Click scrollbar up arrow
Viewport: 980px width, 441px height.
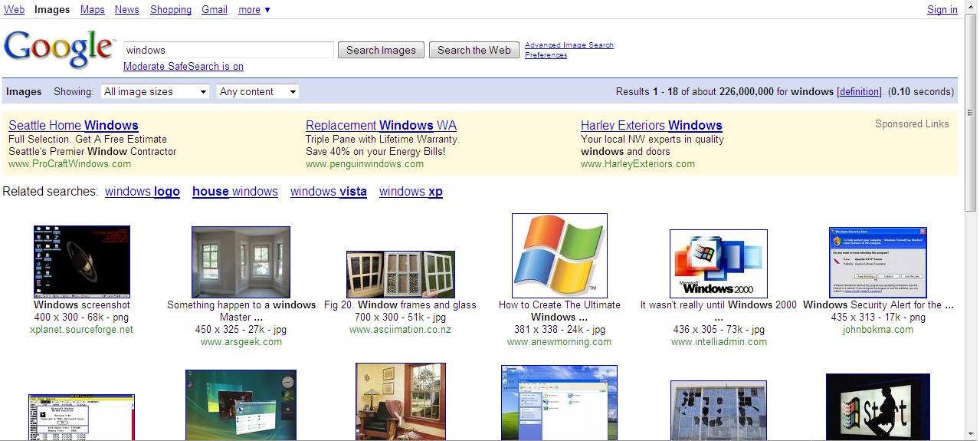click(x=972, y=8)
